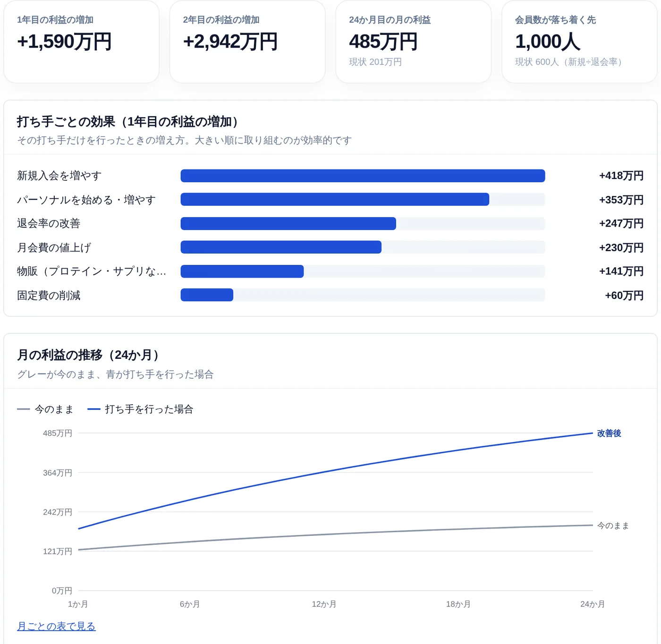This screenshot has height=644, width=661.
Task: Click the 打ち手を行った場合 legend entry
Action: (x=141, y=409)
